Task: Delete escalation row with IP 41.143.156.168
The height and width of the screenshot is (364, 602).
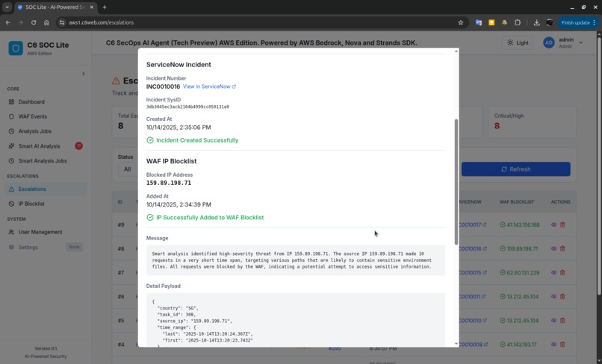Action: click(x=562, y=225)
